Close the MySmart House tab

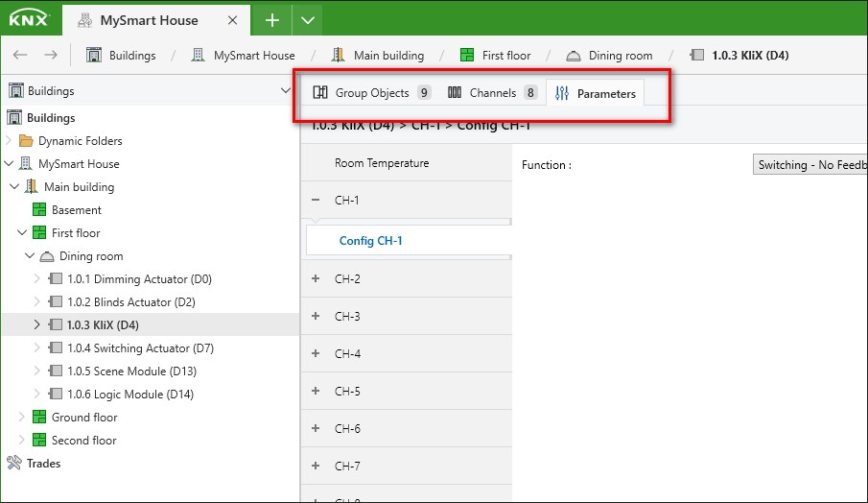[232, 20]
